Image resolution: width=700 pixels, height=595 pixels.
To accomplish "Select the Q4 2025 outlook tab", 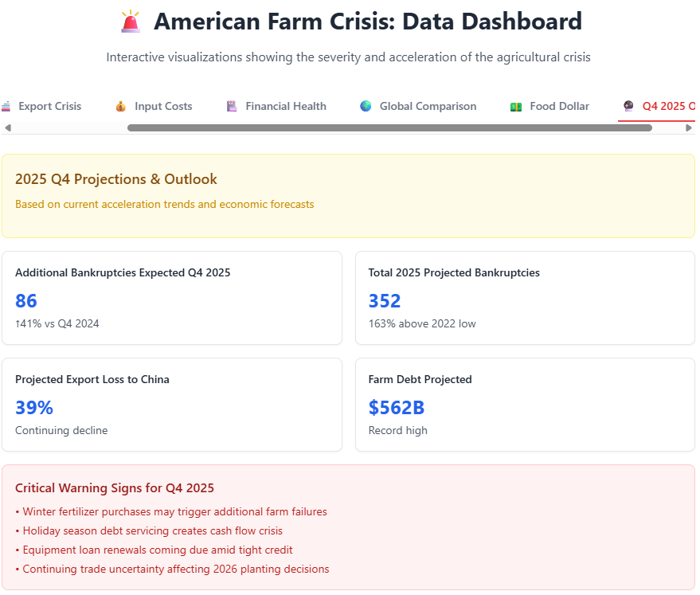I will [x=667, y=106].
